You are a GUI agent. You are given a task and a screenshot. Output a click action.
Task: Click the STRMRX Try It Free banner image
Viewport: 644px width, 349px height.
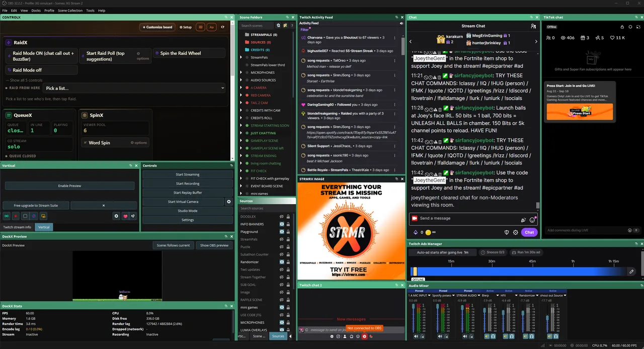tap(351, 231)
